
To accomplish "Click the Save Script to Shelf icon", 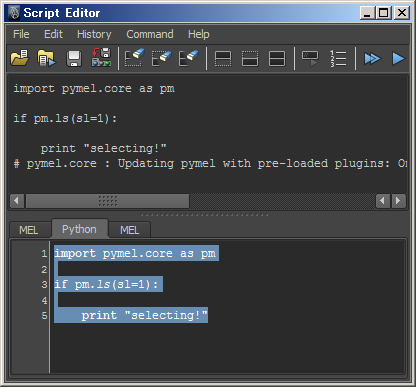I will 101,57.
